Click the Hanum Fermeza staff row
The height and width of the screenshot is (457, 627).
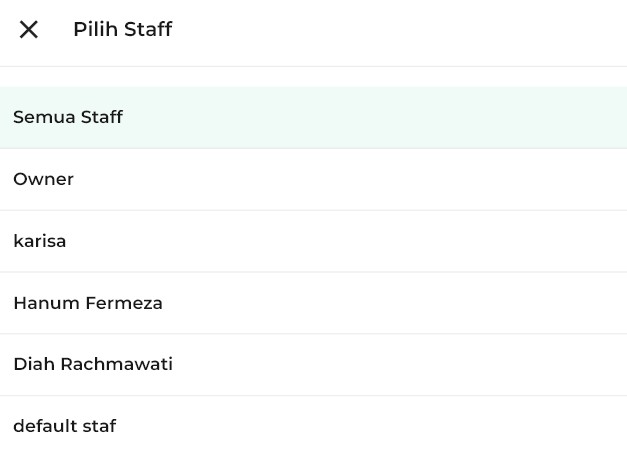[313, 303]
